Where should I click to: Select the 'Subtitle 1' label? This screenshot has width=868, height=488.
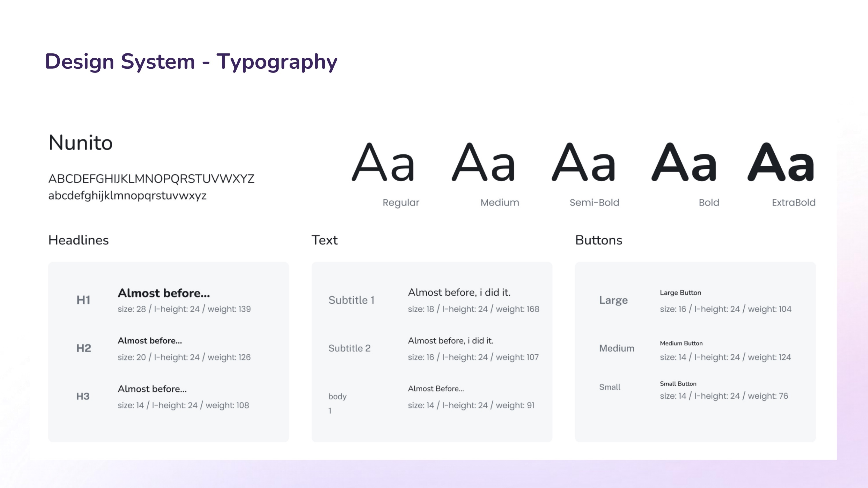352,300
